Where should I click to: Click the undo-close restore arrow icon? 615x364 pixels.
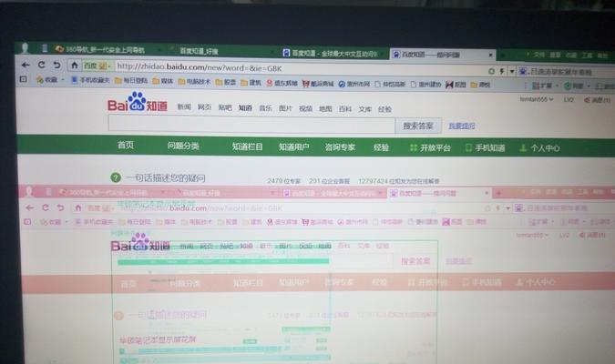click(x=56, y=65)
